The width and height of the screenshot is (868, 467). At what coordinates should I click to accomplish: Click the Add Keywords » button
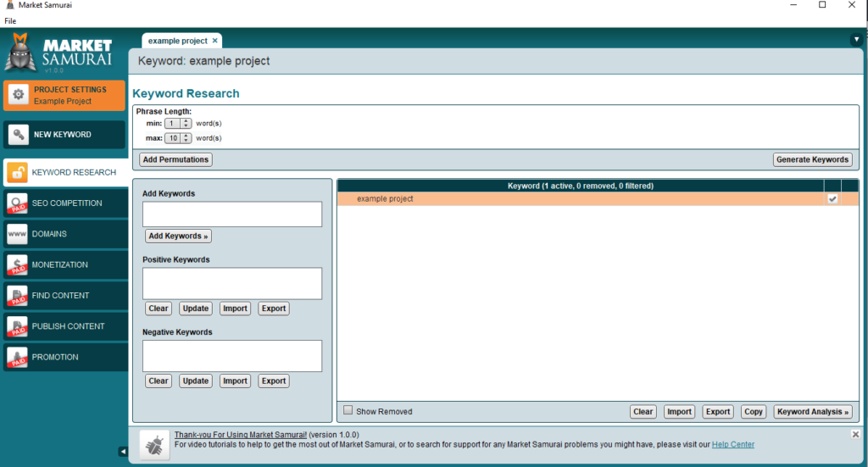tap(178, 236)
